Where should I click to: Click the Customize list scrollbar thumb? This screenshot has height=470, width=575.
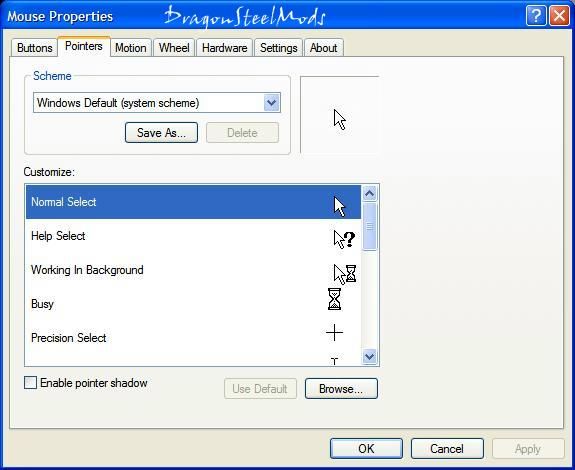(x=369, y=226)
